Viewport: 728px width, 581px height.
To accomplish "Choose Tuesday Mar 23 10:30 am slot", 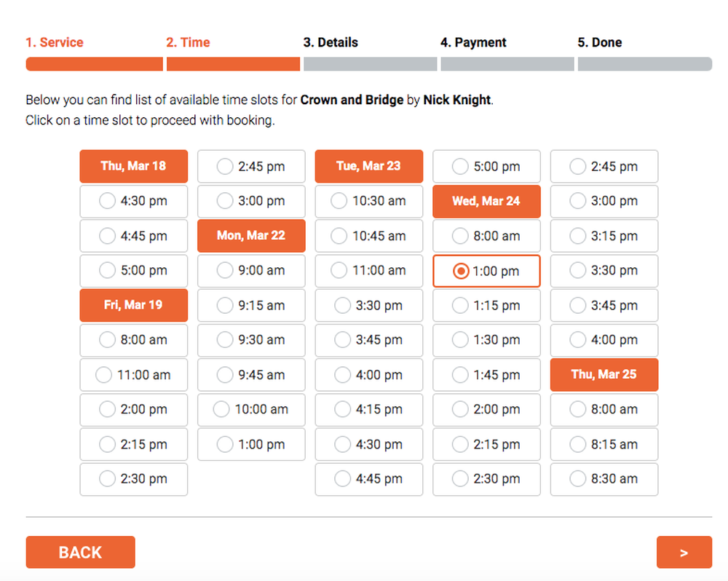I will (x=369, y=201).
